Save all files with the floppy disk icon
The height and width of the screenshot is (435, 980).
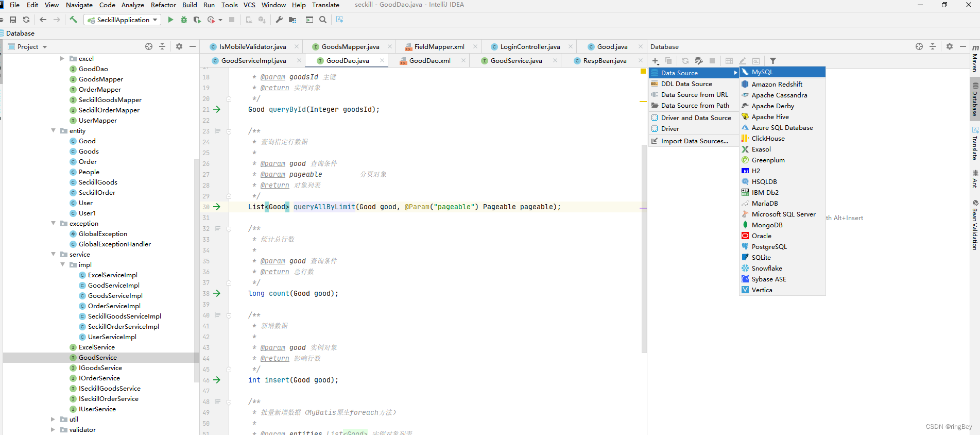tap(13, 20)
